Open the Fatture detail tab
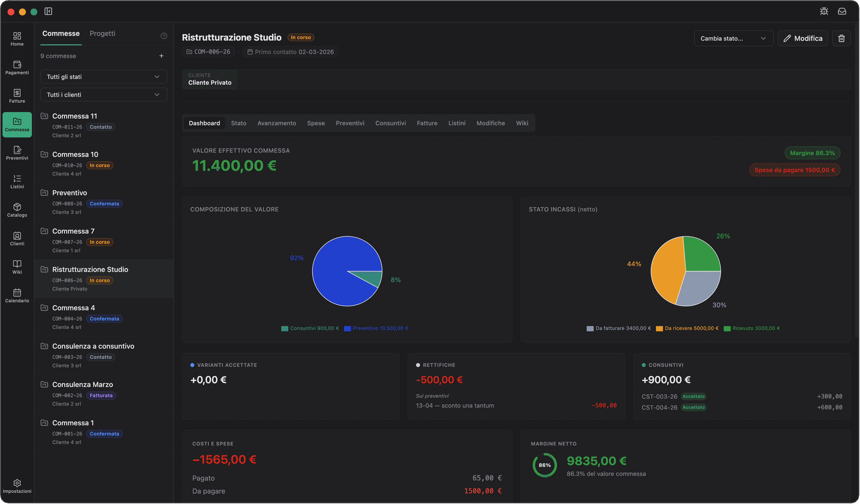The width and height of the screenshot is (860, 504). tap(427, 123)
